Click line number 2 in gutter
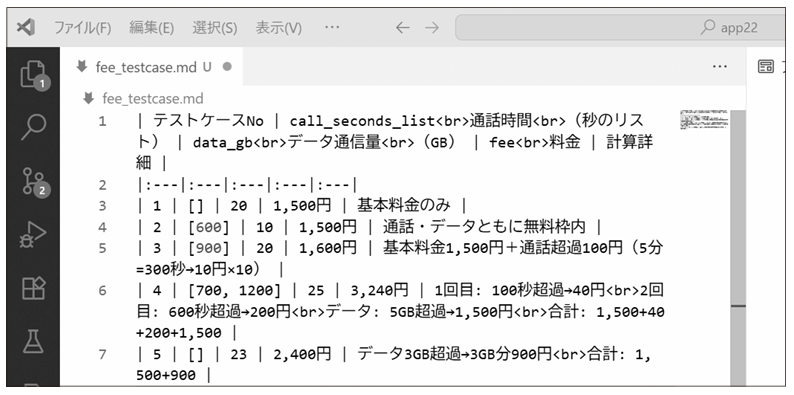 click(103, 185)
